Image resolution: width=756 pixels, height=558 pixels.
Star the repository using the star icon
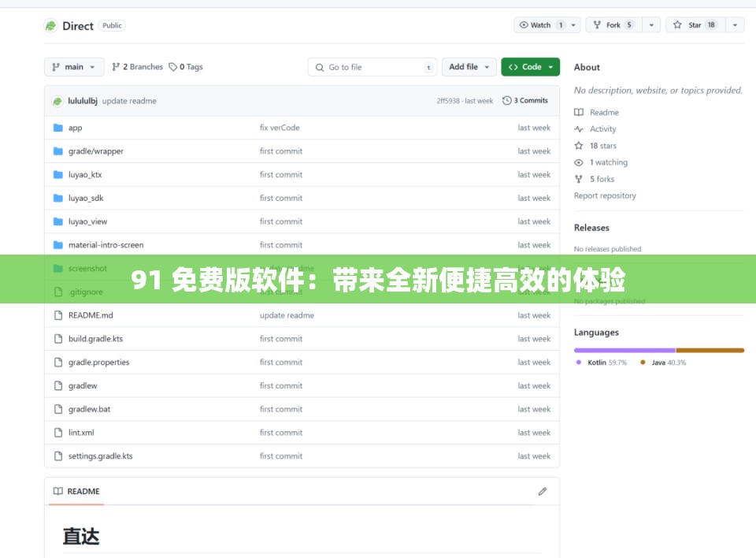(676, 24)
